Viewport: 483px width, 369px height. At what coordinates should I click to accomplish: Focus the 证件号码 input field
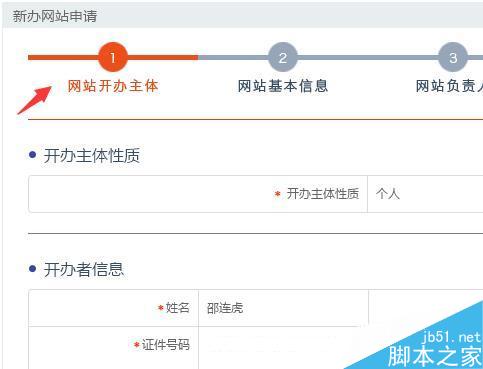click(283, 347)
